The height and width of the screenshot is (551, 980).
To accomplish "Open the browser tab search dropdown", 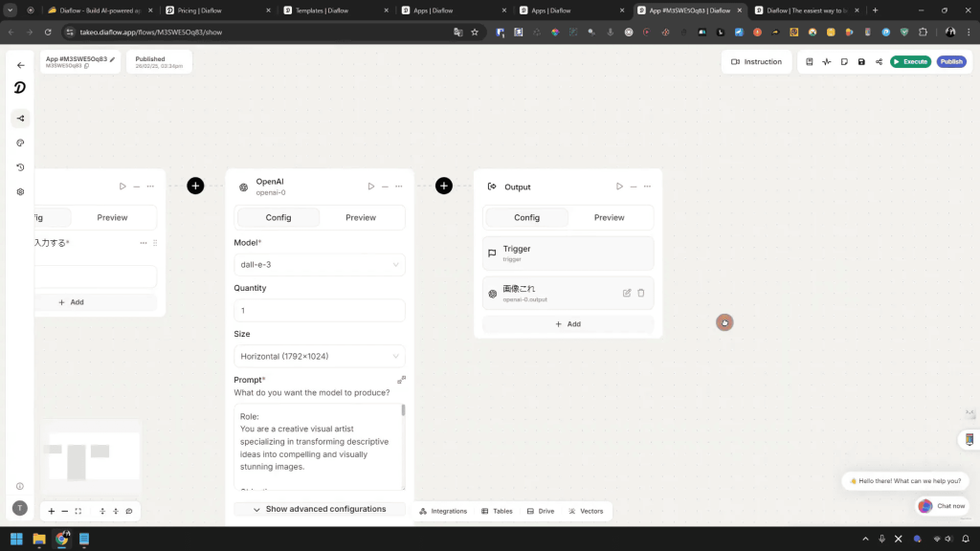I will [11, 10].
